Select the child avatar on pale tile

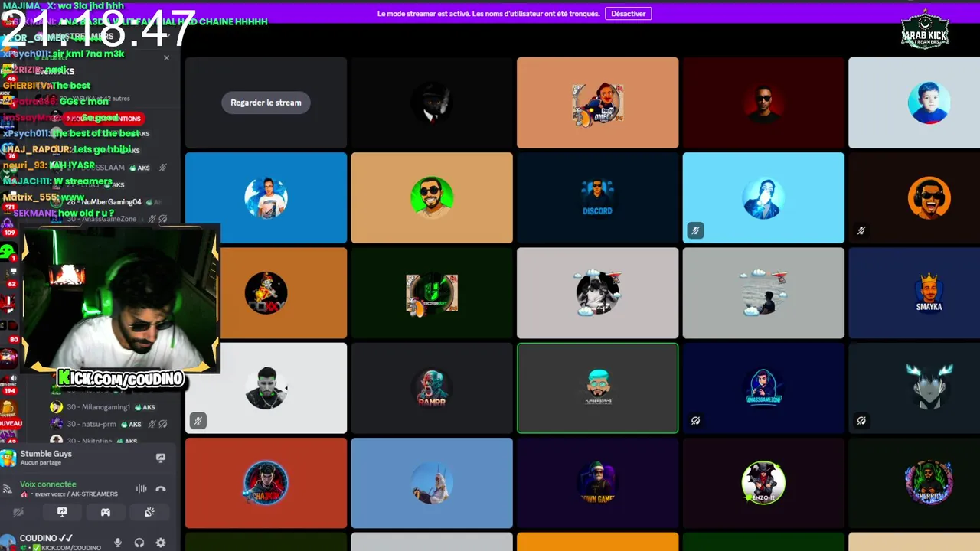[x=914, y=103]
